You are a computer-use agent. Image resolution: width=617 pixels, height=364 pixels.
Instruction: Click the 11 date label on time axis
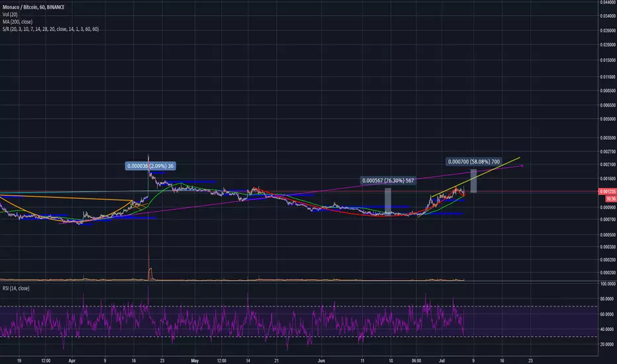click(x=362, y=361)
